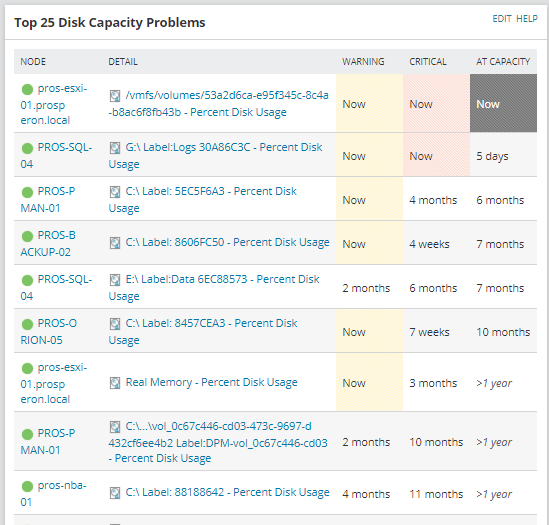The width and height of the screenshot is (549, 525).
Task: Open the DPM-vol_0c67c446 volume detail link
Action: click(x=218, y=442)
